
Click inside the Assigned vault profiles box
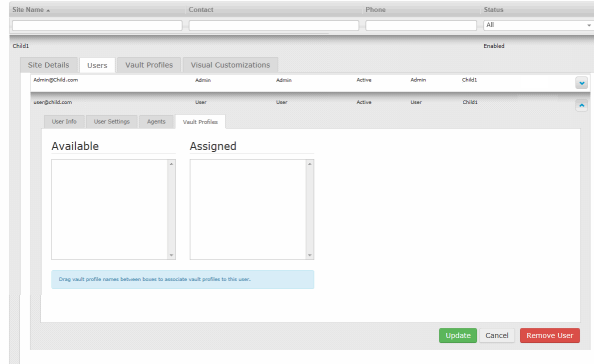248,209
